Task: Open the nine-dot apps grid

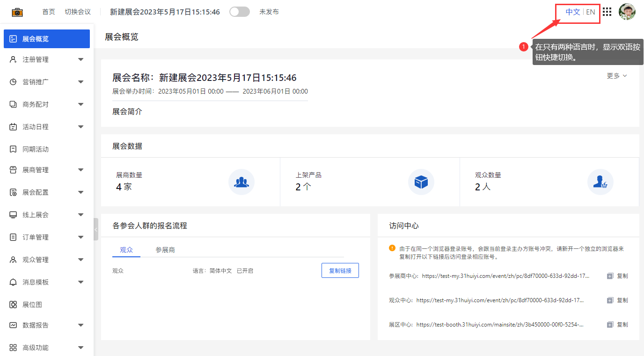Action: click(607, 12)
